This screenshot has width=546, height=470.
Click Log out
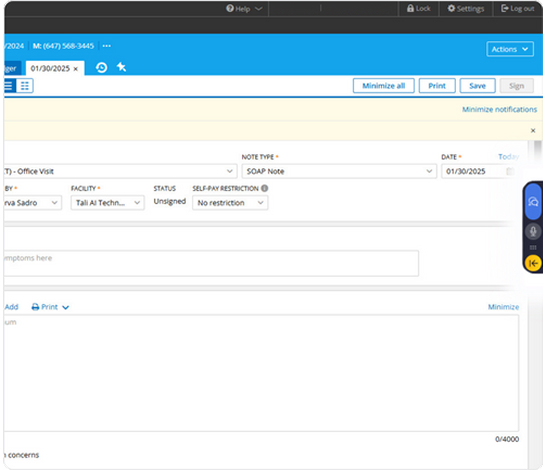(x=517, y=8)
